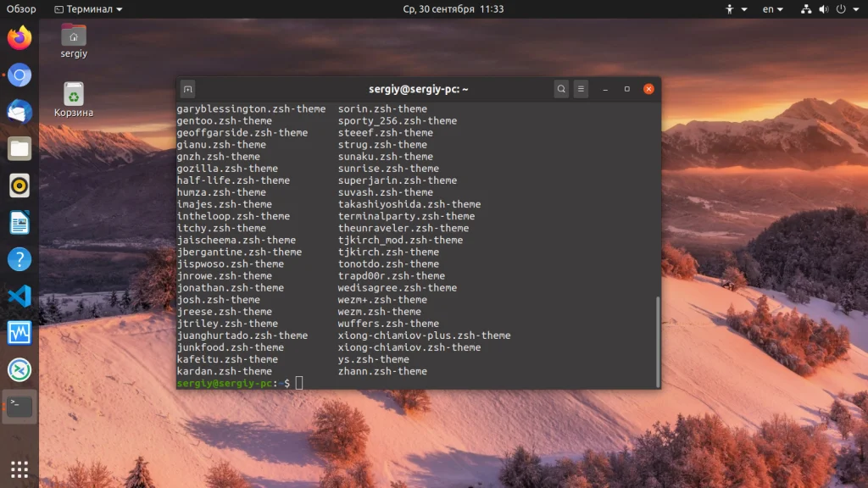Open Firefox from the dock
The width and height of the screenshot is (868, 488).
(x=19, y=38)
